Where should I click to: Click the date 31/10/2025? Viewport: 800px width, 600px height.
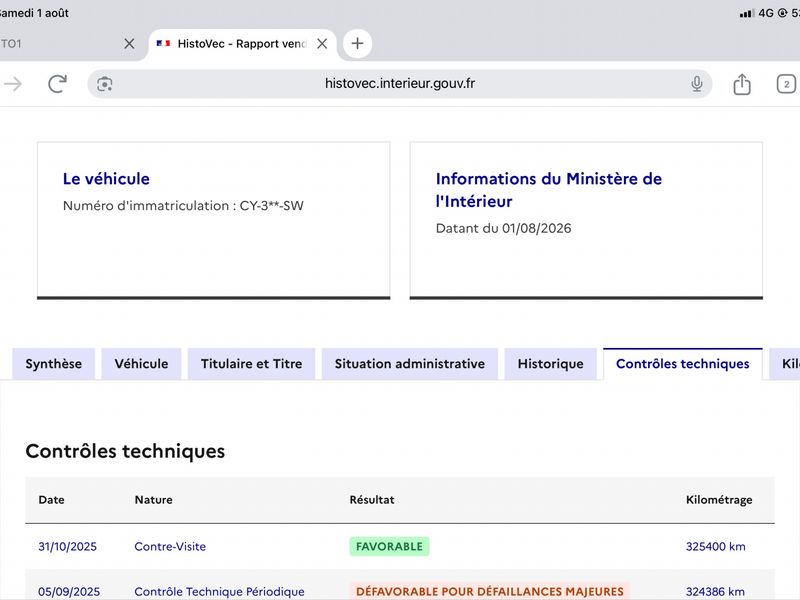[x=67, y=546]
